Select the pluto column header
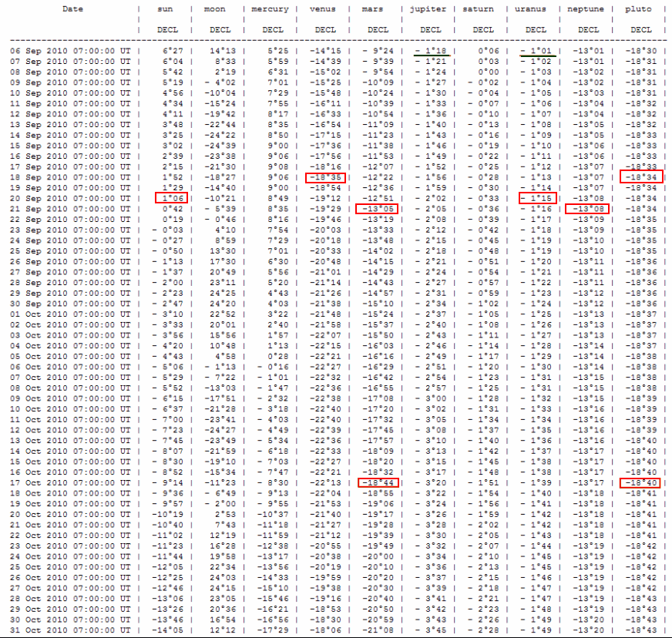The height and width of the screenshot is (638, 672). click(x=640, y=9)
